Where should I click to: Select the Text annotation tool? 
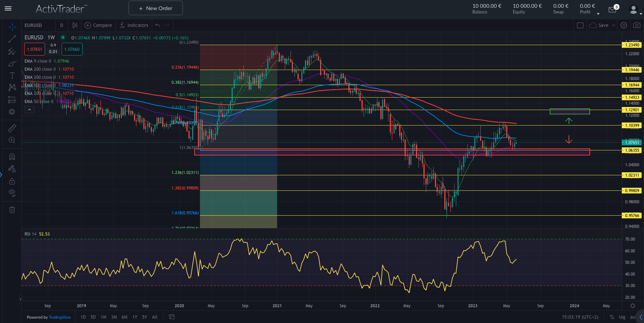click(x=12, y=75)
